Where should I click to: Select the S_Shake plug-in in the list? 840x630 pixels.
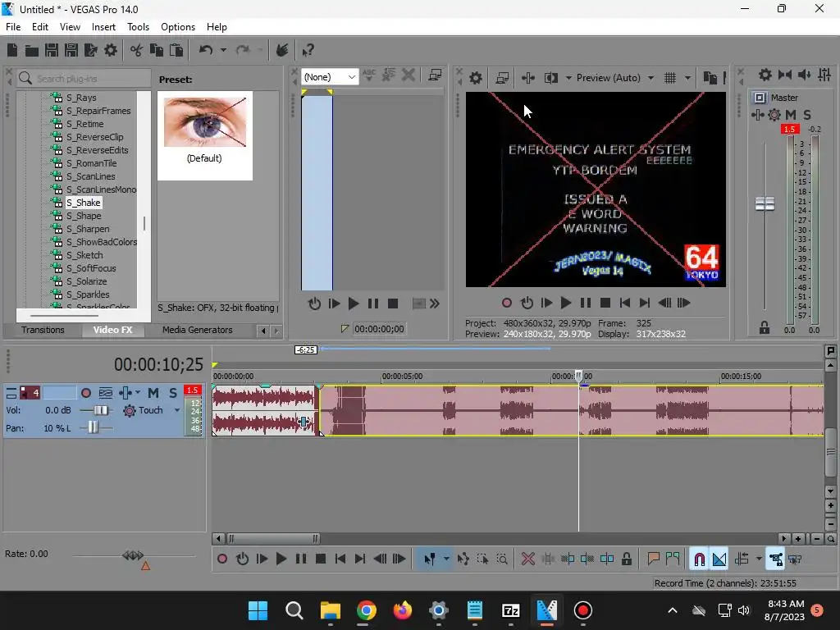tap(83, 203)
